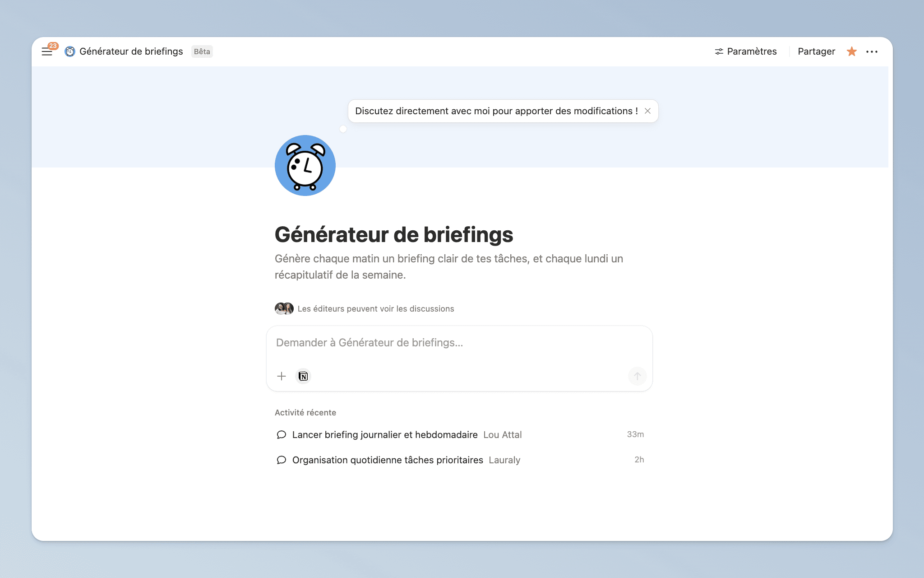Click the notification badge showing 23

[53, 45]
